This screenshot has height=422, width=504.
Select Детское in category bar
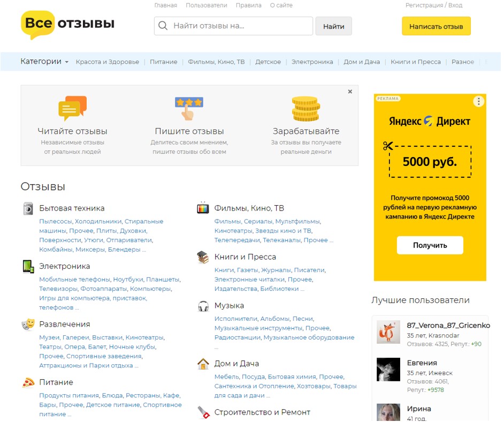click(x=268, y=62)
